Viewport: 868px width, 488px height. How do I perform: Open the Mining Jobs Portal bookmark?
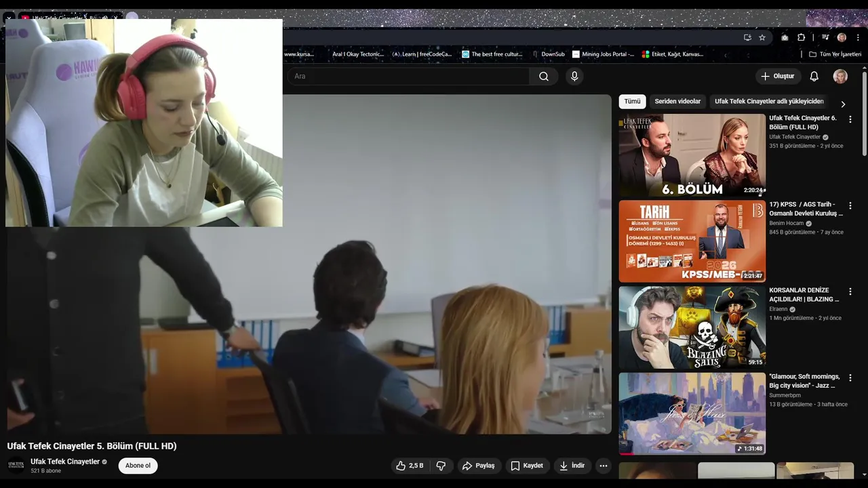tap(603, 54)
